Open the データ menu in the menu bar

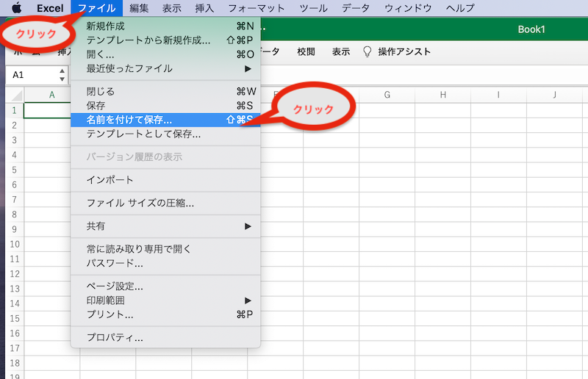tap(356, 8)
